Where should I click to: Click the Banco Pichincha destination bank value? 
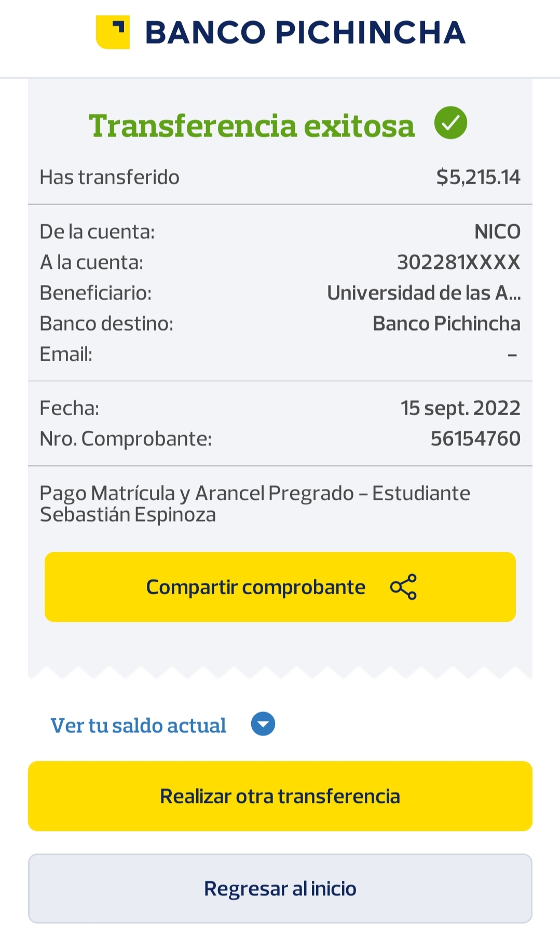coord(446,324)
